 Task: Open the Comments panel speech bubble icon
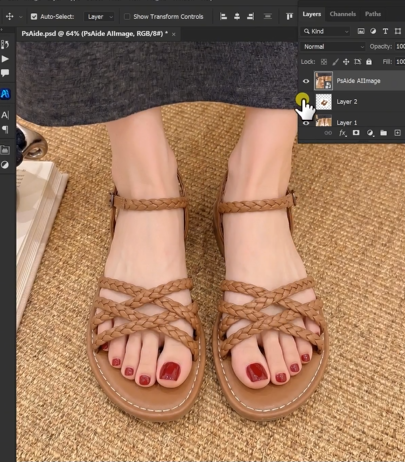point(5,73)
